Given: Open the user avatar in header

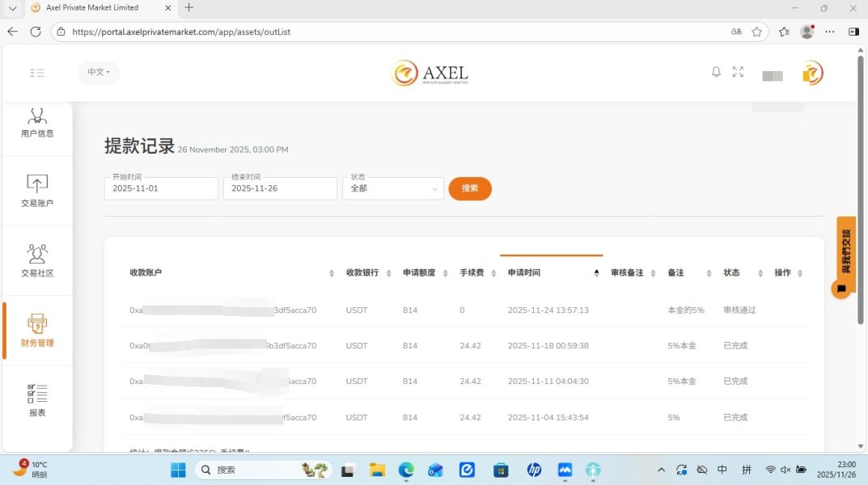Looking at the screenshot, I should tap(812, 74).
